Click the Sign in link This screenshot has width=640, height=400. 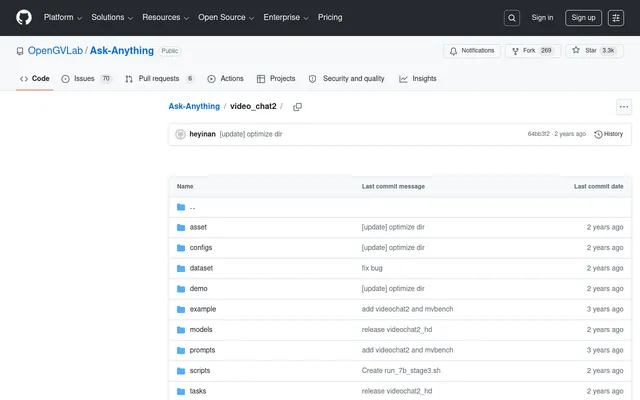coord(542,18)
